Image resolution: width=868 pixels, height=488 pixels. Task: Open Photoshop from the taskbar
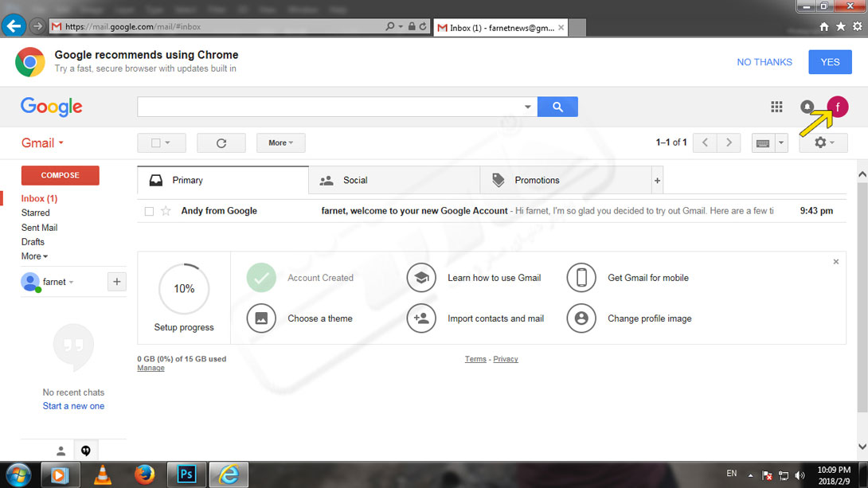click(186, 474)
